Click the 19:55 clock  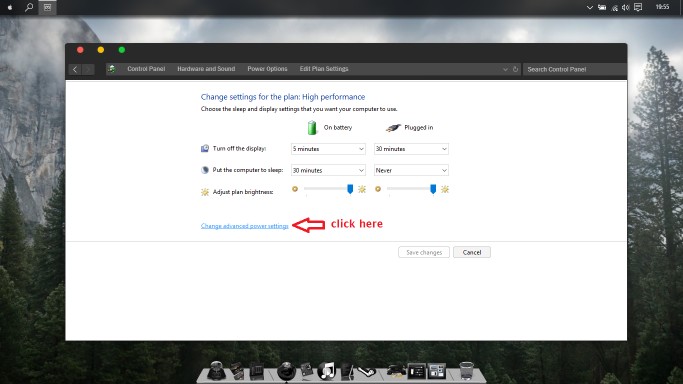[x=662, y=7]
